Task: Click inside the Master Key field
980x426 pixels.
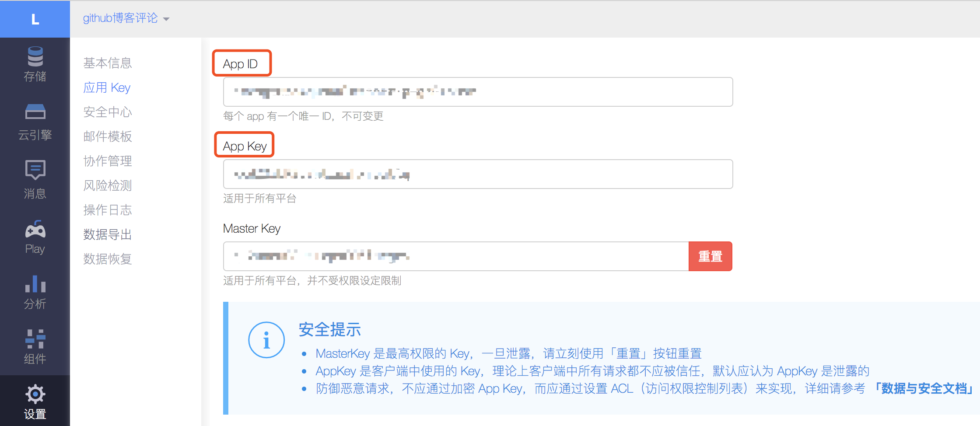Action: click(456, 256)
